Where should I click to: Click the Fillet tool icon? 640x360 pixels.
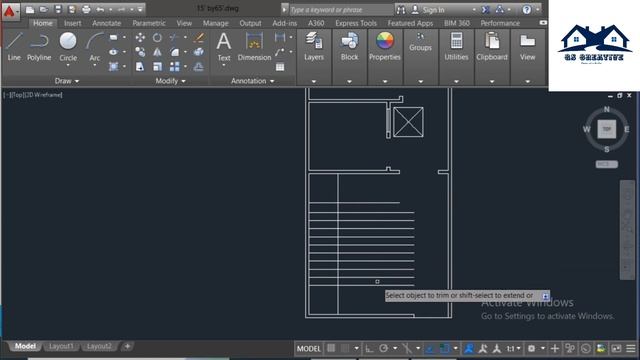[x=175, y=52]
